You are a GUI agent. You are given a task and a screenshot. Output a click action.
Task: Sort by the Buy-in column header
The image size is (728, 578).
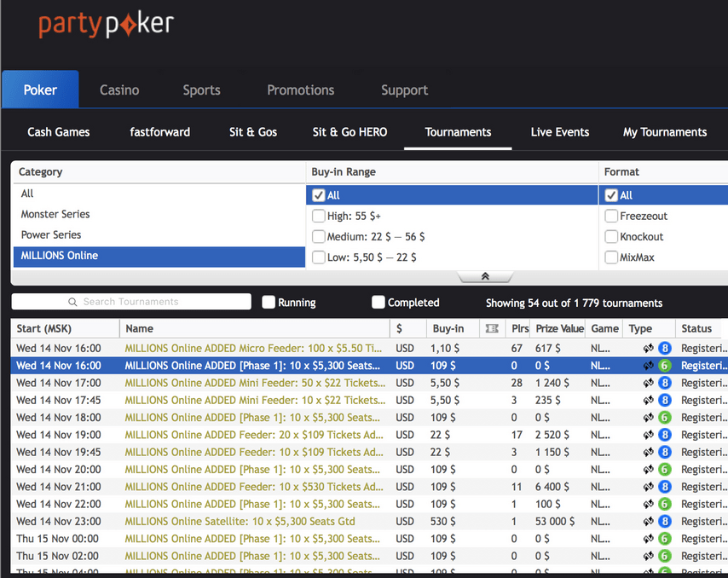click(453, 329)
